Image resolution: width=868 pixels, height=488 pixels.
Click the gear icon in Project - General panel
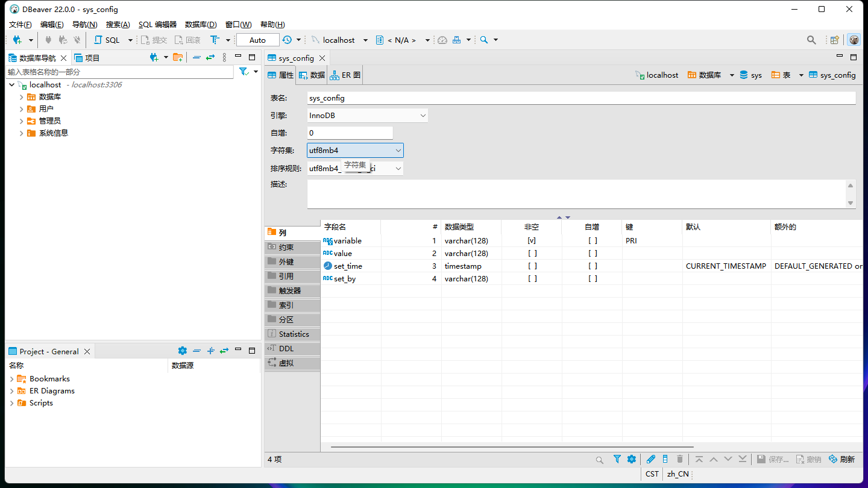click(x=183, y=351)
